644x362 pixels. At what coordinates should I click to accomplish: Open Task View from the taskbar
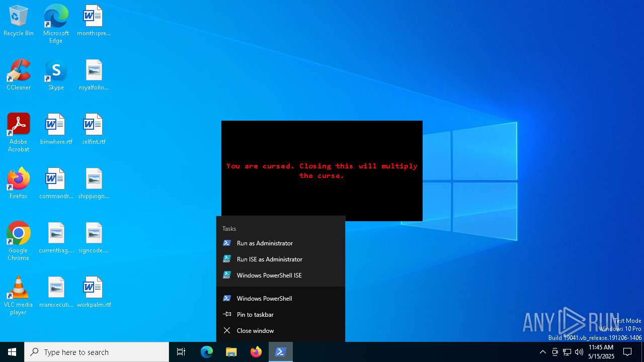(x=181, y=352)
